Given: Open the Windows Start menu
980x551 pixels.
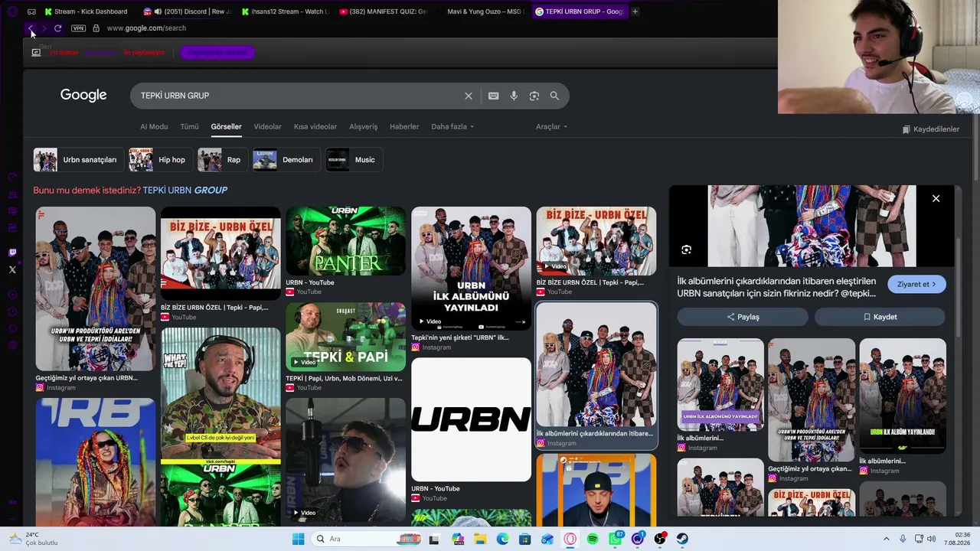Looking at the screenshot, I should point(298,539).
